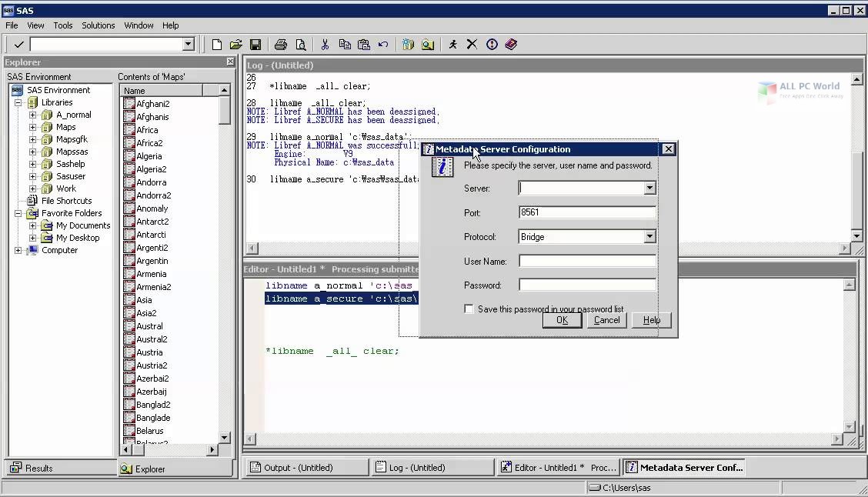Open the SAS Explorer toolbar icon
Screen dimensions: 868x497
427,45
